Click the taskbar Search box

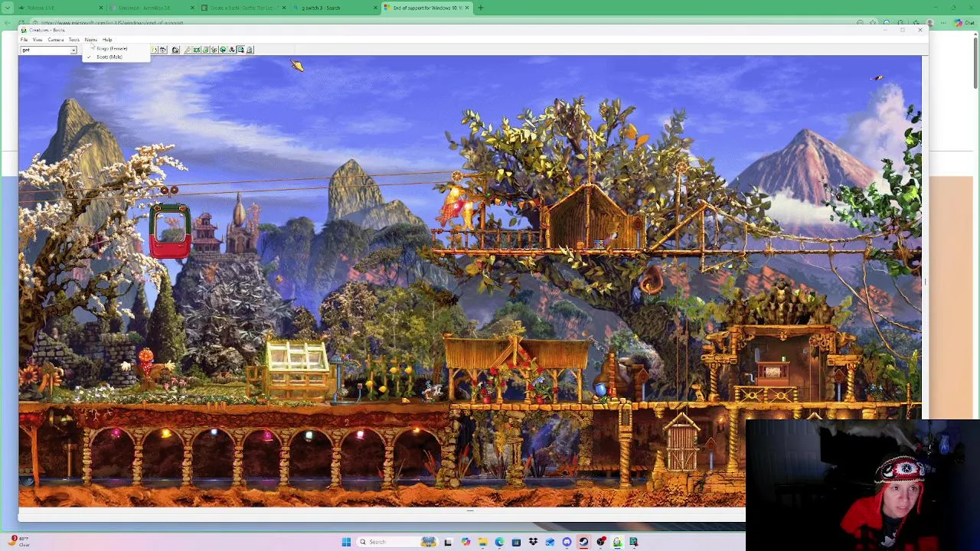pyautogui.click(x=397, y=542)
